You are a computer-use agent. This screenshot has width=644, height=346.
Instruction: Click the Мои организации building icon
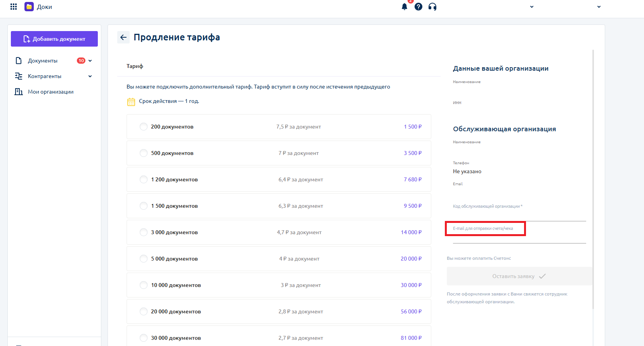[x=19, y=92]
